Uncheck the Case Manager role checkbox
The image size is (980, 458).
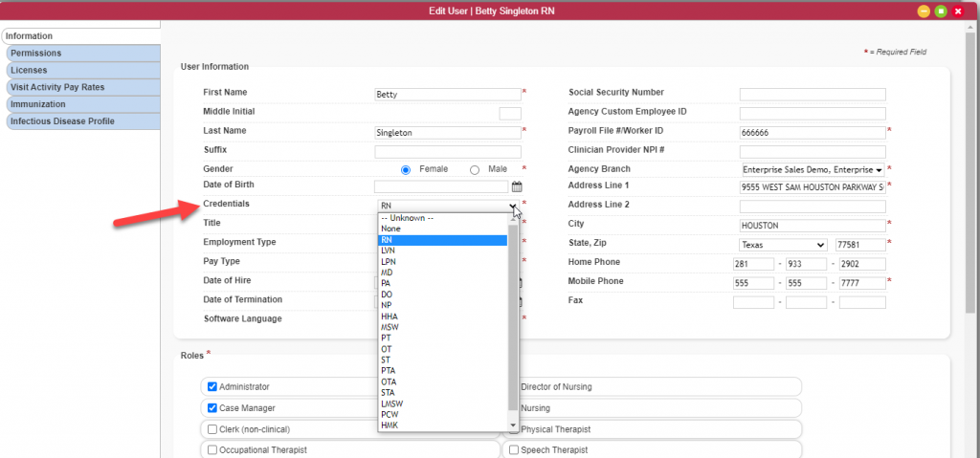tap(212, 408)
